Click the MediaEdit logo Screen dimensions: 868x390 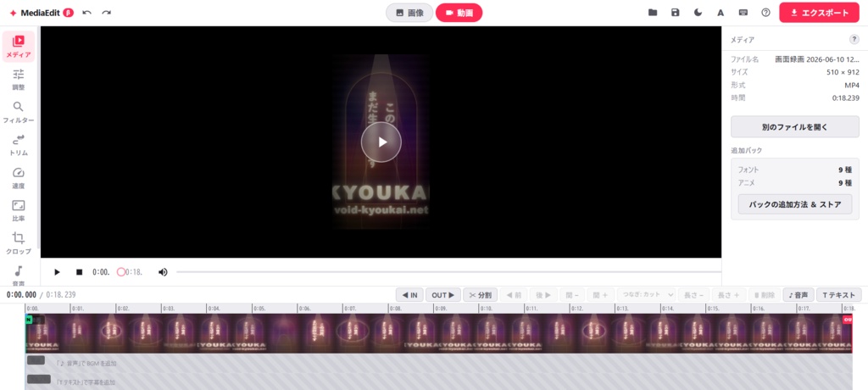tap(36, 13)
